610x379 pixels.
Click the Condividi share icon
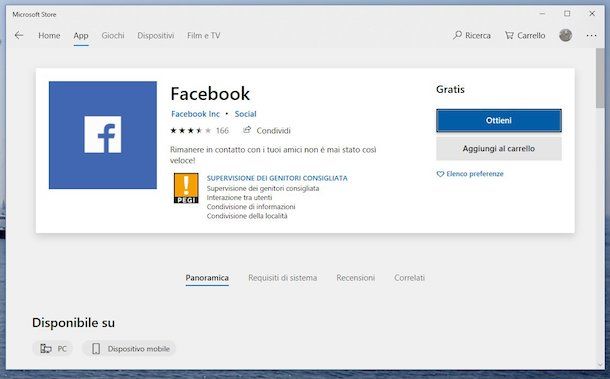click(x=247, y=130)
